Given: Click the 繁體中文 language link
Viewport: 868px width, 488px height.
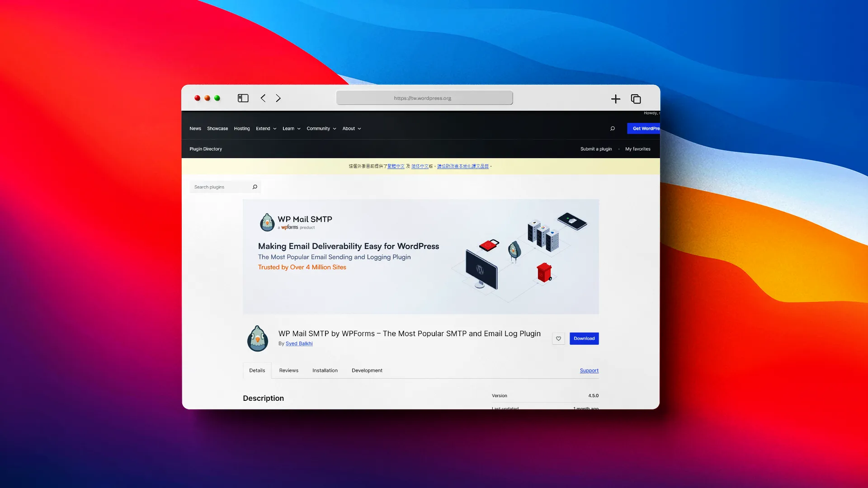Looking at the screenshot, I should 396,166.
